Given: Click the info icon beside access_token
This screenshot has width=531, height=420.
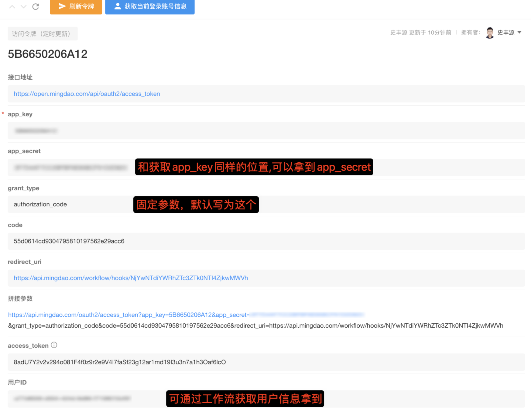Looking at the screenshot, I should pos(54,345).
